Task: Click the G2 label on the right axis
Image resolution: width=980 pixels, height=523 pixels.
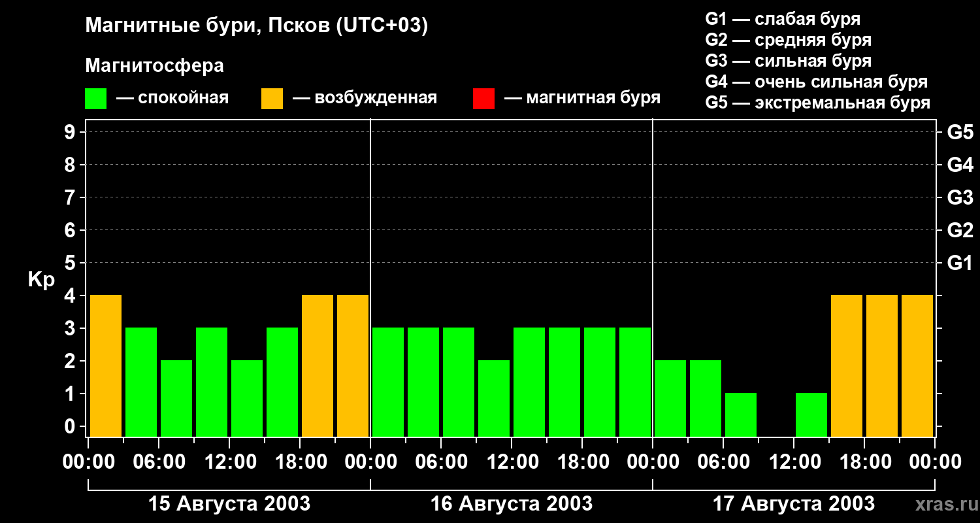Action: click(960, 230)
